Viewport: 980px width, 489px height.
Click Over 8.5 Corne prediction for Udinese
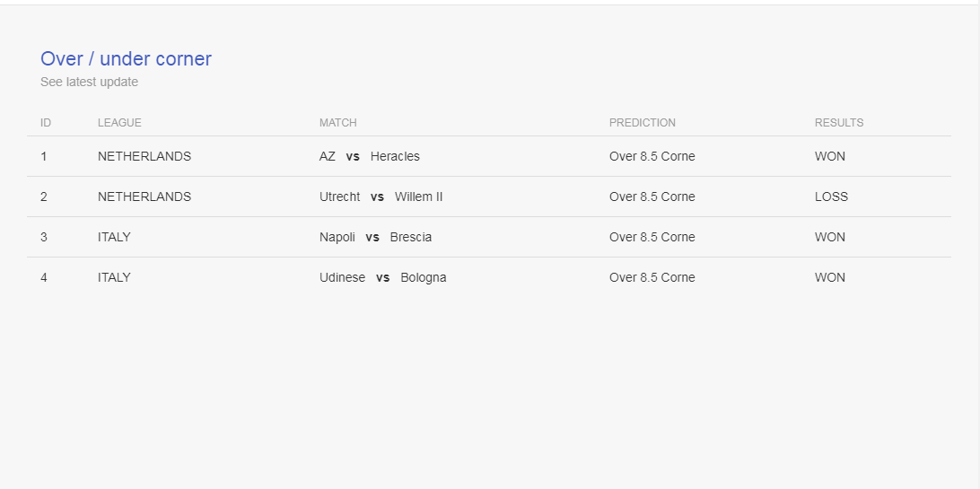pos(652,277)
